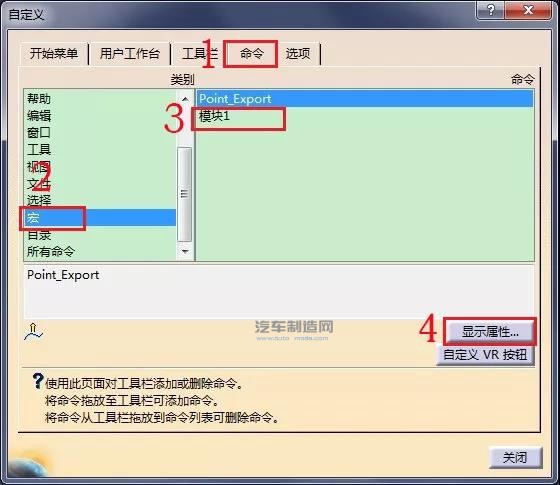560x485 pixels.
Task: Click the 自定义 VR 按钮 button
Action: [x=485, y=355]
